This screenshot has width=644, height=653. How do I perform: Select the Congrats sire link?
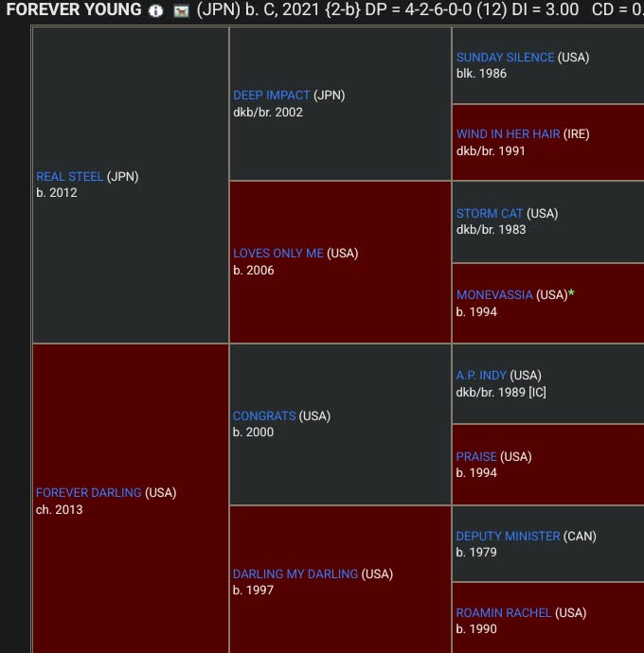point(264,416)
